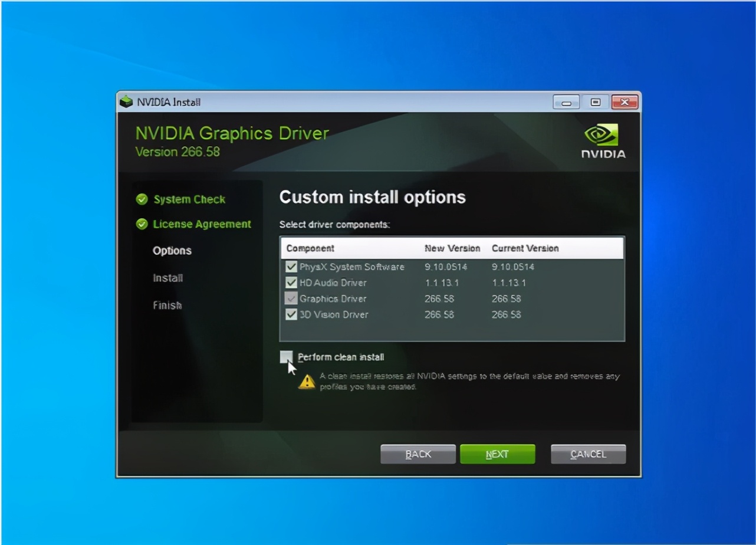Click the CANCEL button
Image resolution: width=756 pixels, height=545 pixels.
[588, 454]
